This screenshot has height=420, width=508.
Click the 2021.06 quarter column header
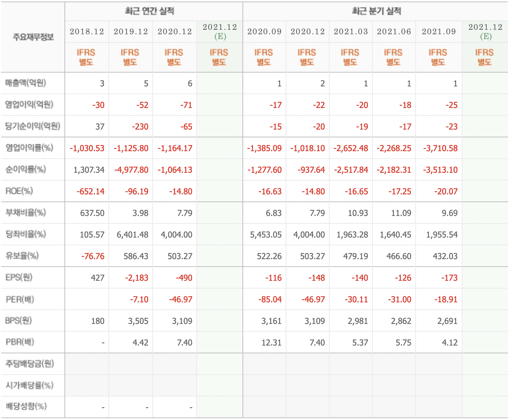click(x=394, y=32)
